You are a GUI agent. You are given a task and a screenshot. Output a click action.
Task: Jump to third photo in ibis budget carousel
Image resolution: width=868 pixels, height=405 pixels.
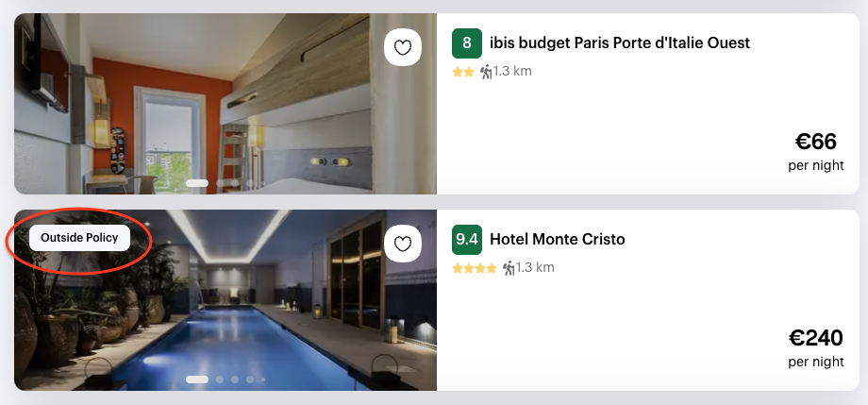point(235,182)
